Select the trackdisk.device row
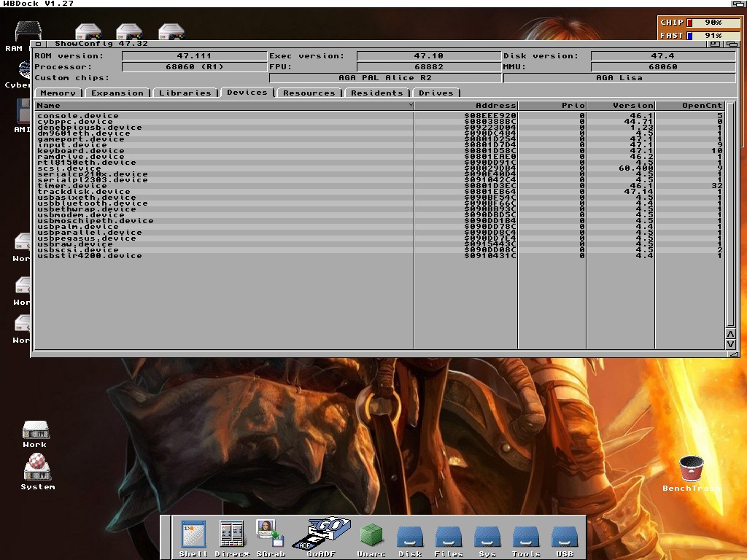 pos(379,192)
